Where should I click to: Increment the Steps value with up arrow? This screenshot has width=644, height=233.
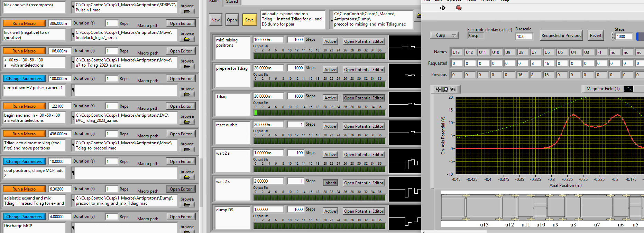[613, 34]
